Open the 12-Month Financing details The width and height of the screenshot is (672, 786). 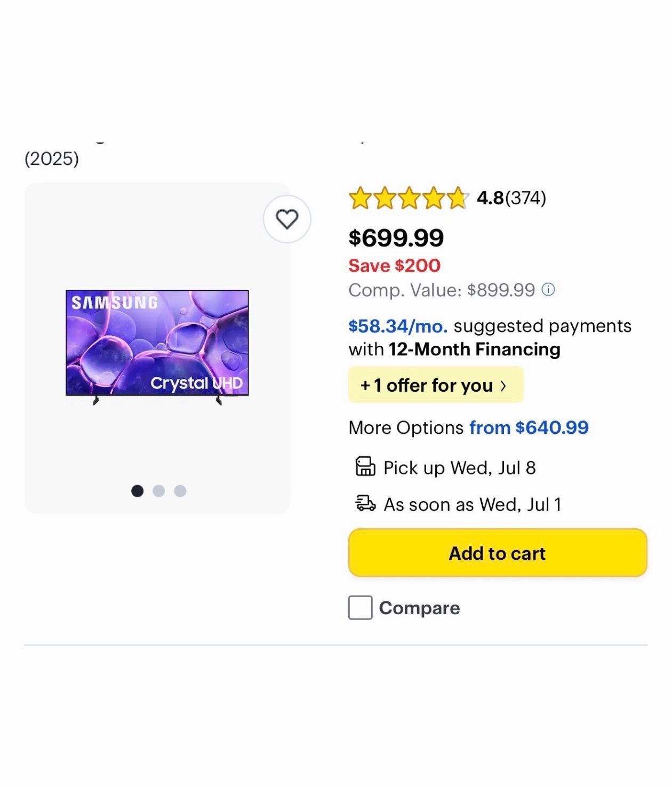(x=475, y=349)
